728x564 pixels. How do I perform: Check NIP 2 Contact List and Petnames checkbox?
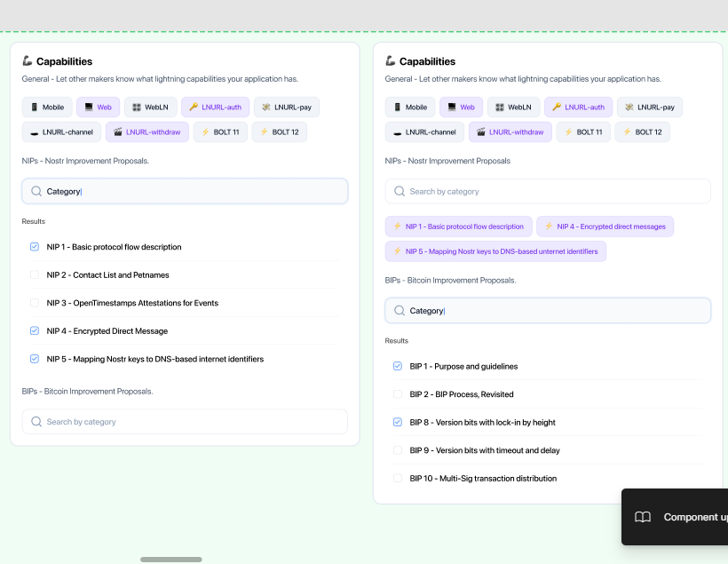click(x=35, y=275)
